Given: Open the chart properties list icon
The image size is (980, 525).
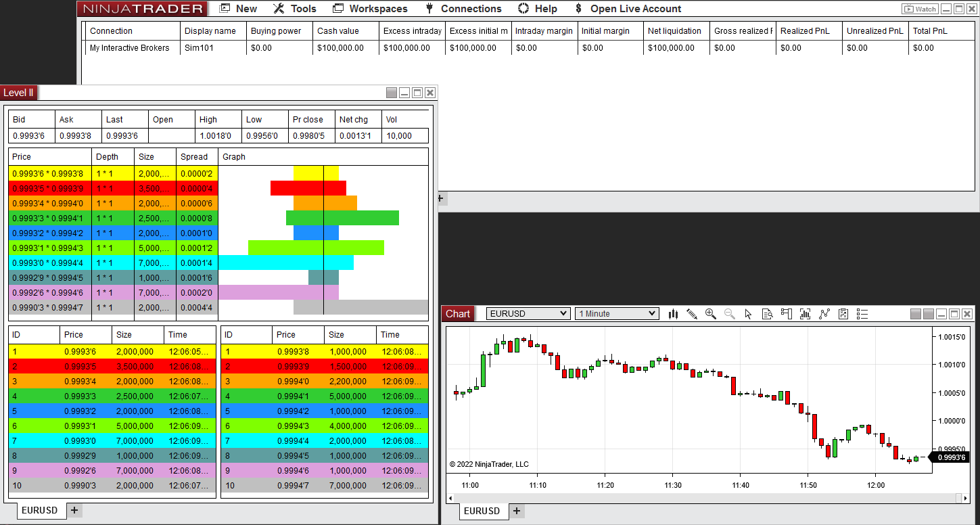Looking at the screenshot, I should click(862, 314).
